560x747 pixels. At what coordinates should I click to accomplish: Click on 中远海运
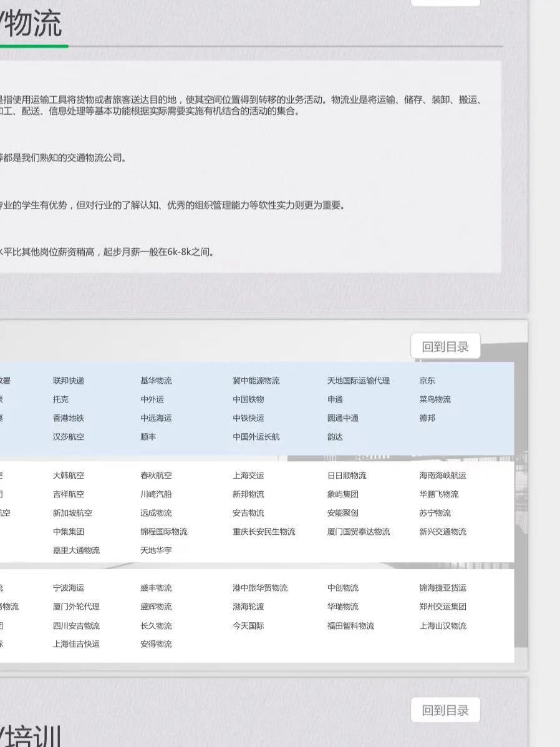[x=156, y=417]
